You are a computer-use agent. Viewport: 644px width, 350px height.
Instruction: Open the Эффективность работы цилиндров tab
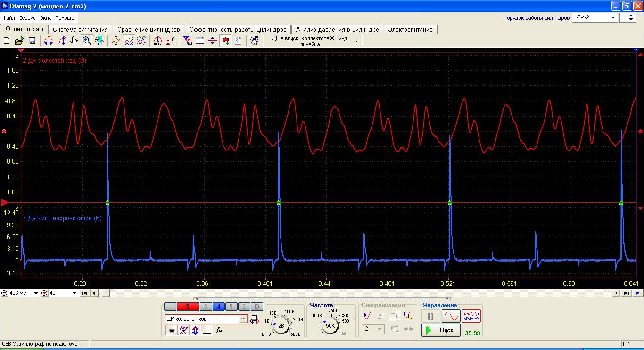(x=238, y=29)
